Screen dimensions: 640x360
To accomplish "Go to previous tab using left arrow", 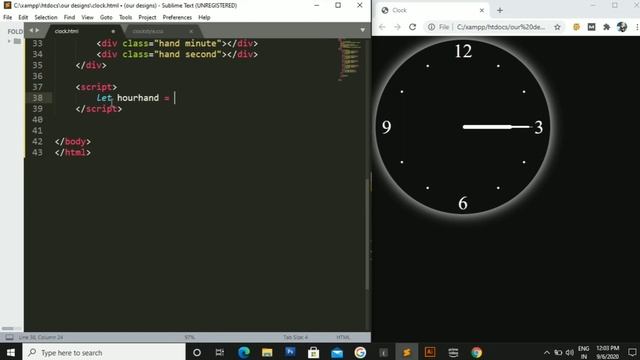I will (31, 30).
